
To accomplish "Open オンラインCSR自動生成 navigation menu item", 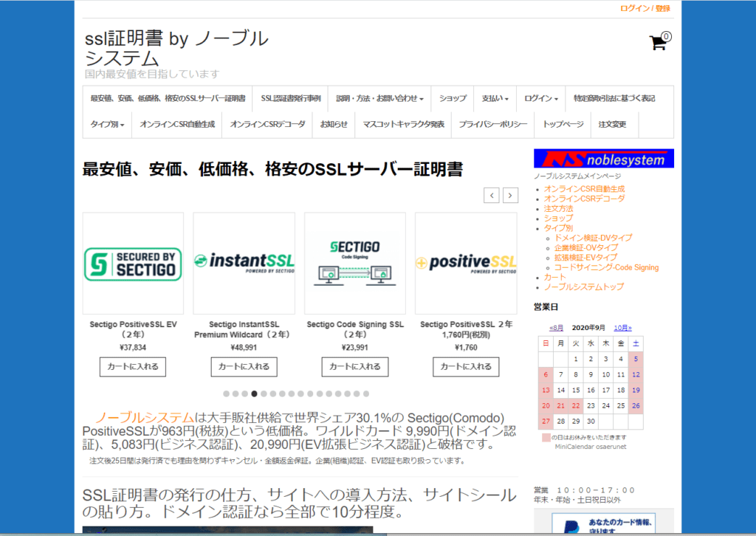I will 177,124.
